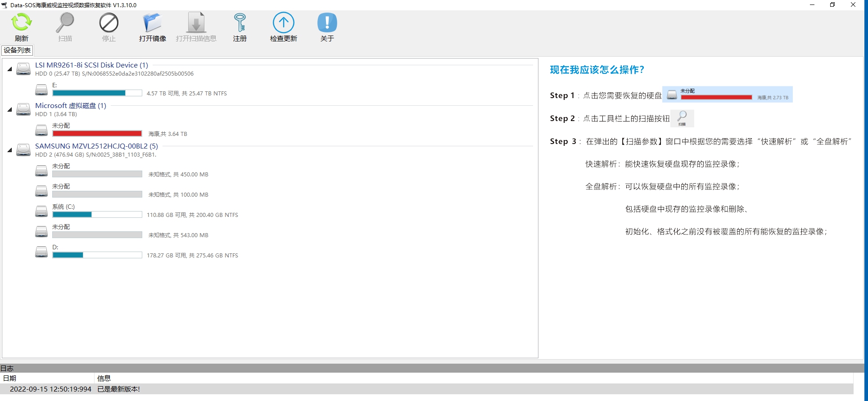Click the text '未知格式, 共 450.00 MB'
868x401 pixels.
(x=178, y=175)
